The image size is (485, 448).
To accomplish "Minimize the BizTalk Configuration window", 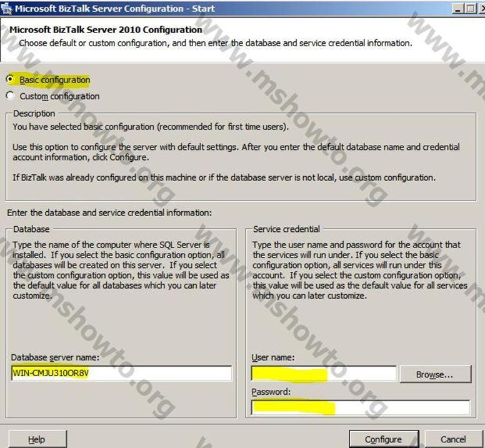I will (457, 8).
